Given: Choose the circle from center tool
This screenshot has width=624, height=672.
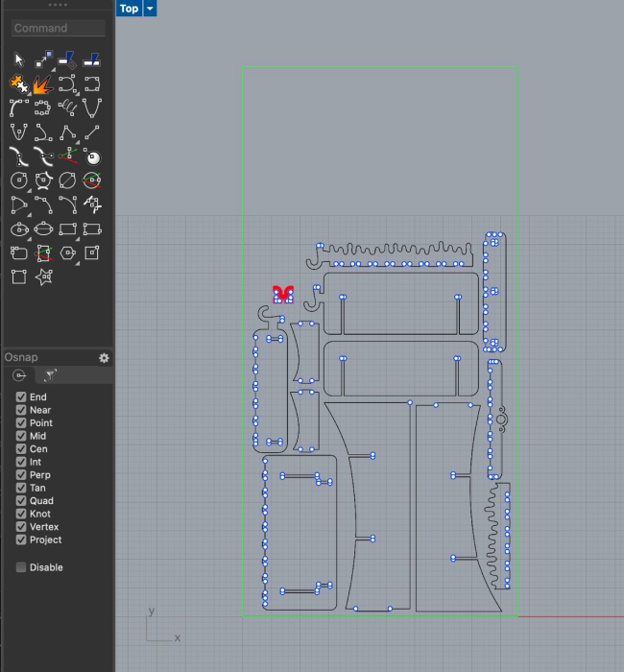Looking at the screenshot, I should click(18, 180).
